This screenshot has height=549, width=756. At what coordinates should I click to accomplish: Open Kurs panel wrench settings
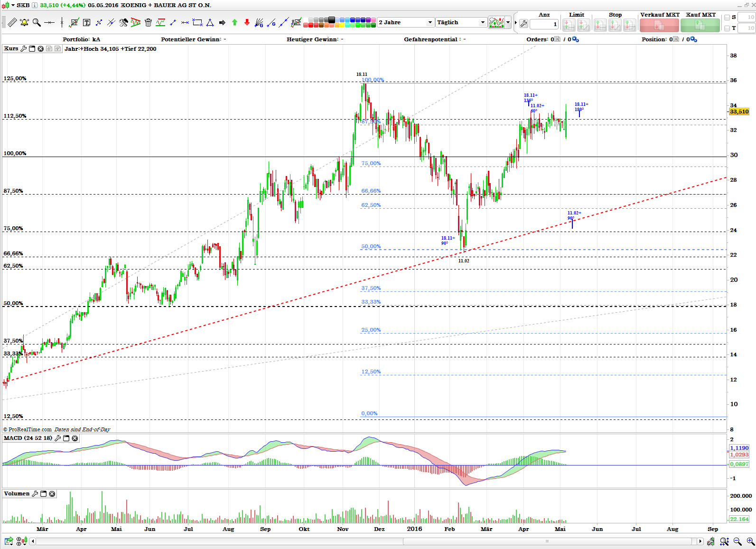(x=23, y=48)
